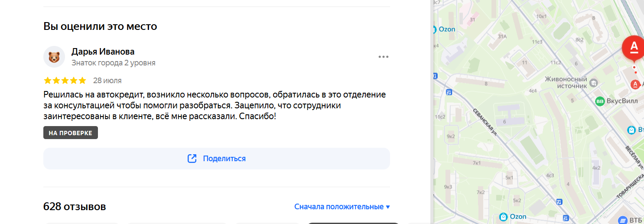Select the small red Alfa-Bank marker

tap(635, 84)
